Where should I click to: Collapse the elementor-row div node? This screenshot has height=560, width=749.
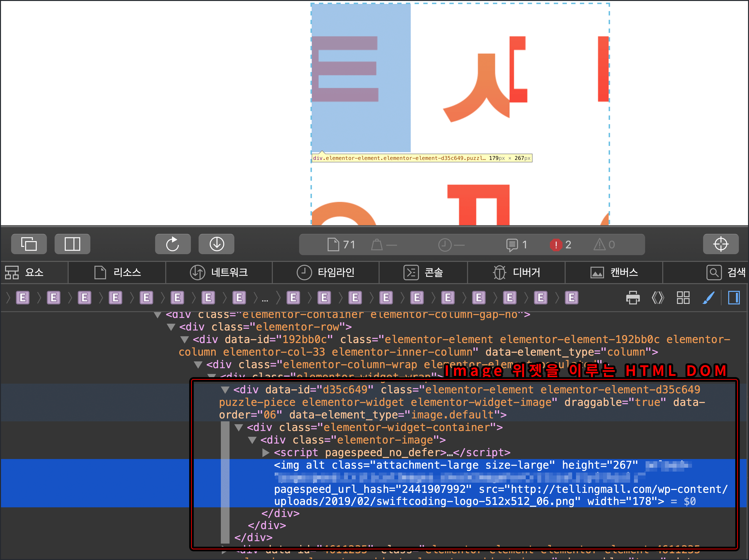171,327
